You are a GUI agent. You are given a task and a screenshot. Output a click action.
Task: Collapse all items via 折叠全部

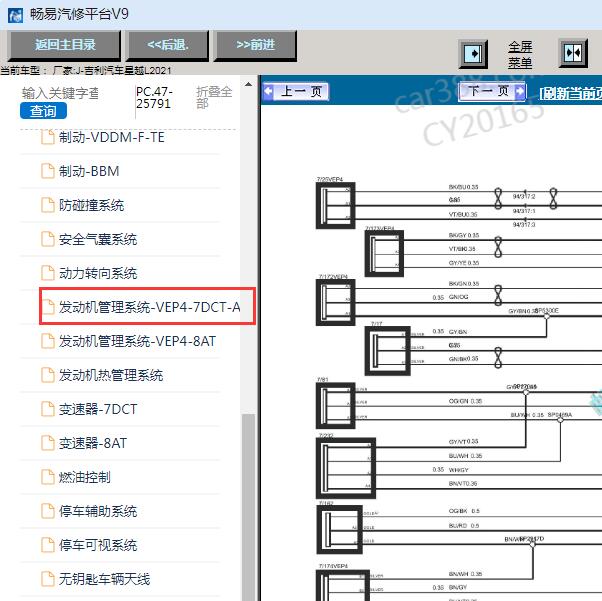214,97
